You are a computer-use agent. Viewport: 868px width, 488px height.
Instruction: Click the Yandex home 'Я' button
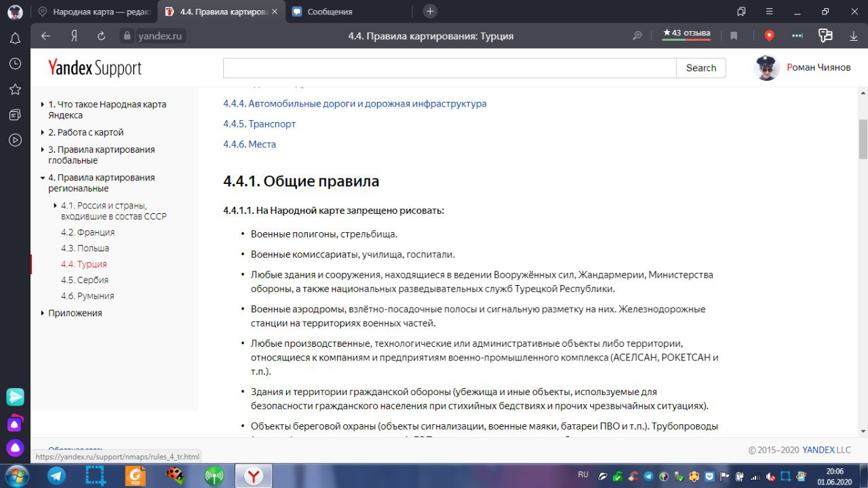coord(74,36)
